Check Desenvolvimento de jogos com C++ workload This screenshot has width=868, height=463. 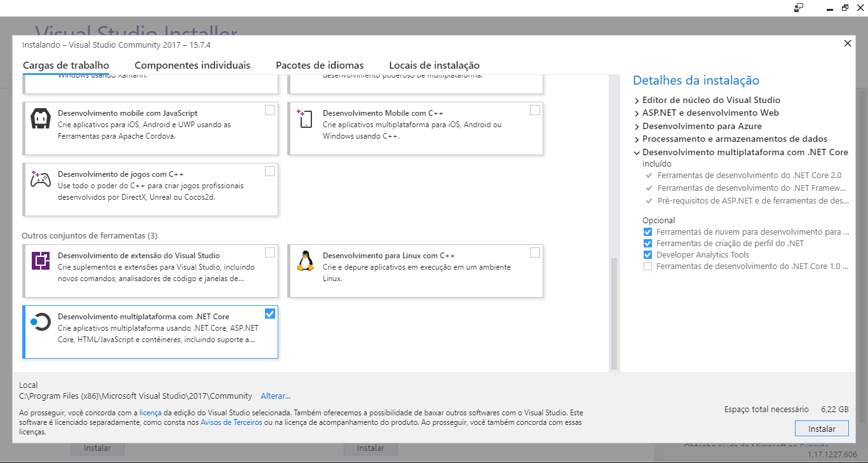pos(270,171)
